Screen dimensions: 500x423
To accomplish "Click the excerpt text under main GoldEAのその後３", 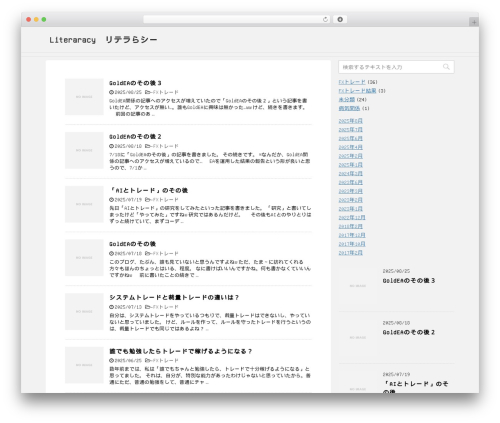I will pyautogui.click(x=208, y=107).
